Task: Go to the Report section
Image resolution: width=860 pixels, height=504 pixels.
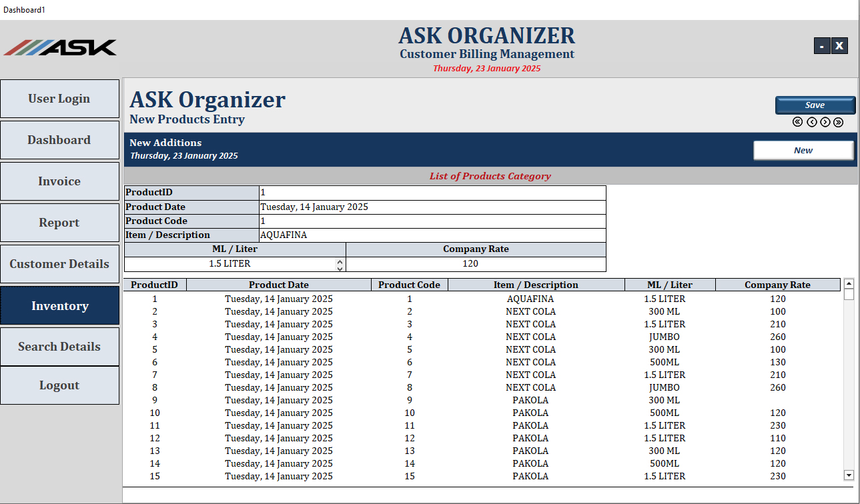Action: [59, 223]
